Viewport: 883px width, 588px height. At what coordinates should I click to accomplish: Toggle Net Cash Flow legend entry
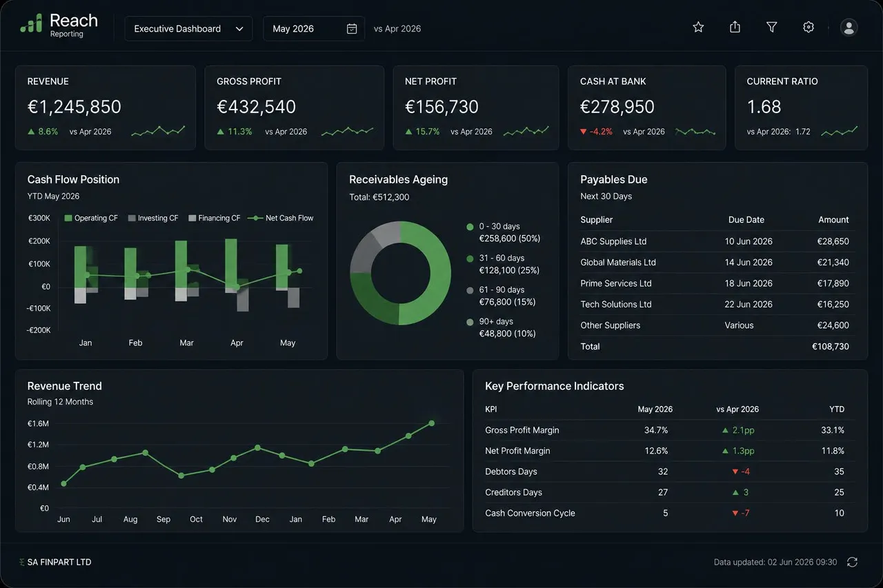click(x=280, y=218)
